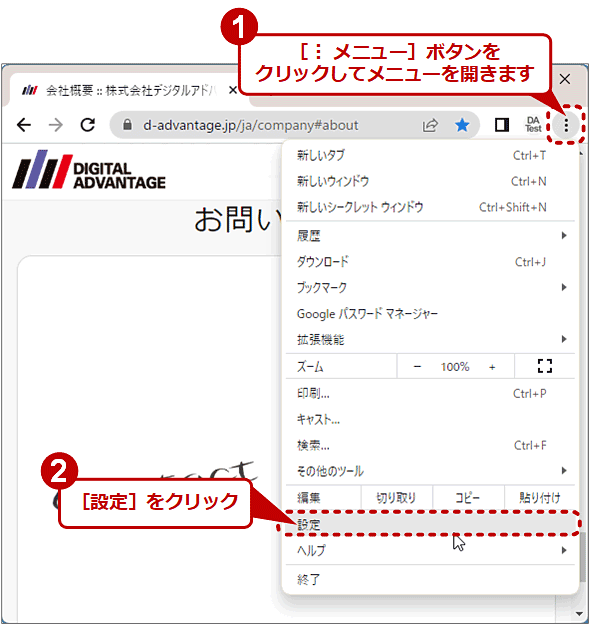Click the Ctrl+Shift+N shortcut text
Screen dimensions: 590x625
coord(513,207)
